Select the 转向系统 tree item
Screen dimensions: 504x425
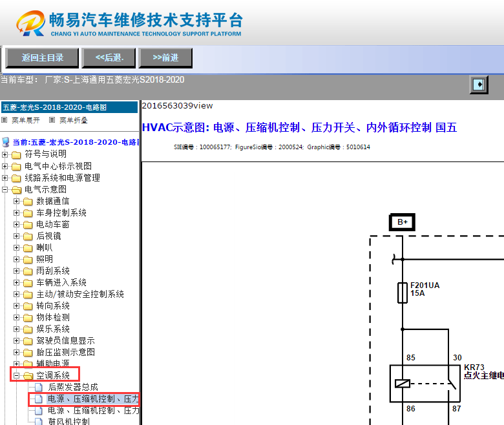tap(53, 306)
